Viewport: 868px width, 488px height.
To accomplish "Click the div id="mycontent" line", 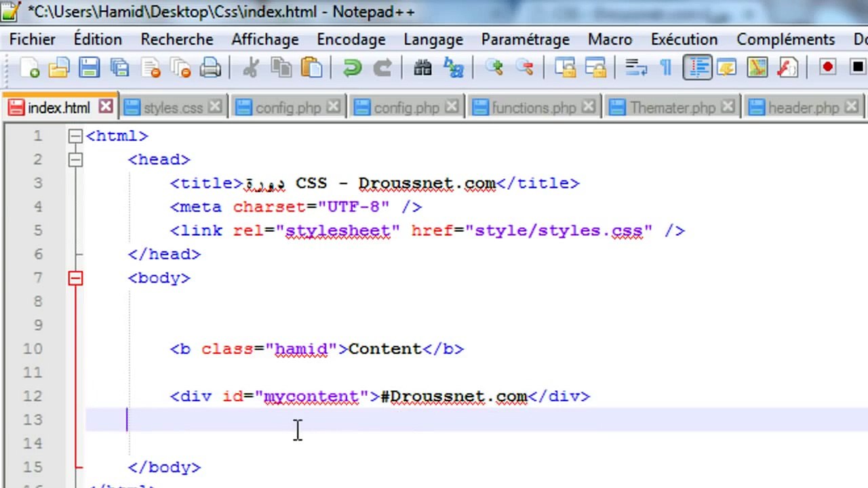I will (380, 396).
